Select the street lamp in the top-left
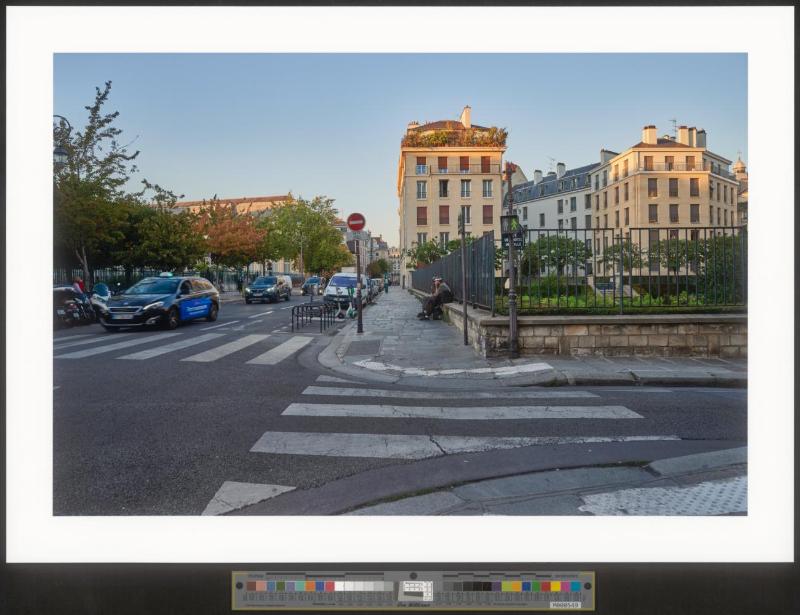Image resolution: width=800 pixels, height=615 pixels. coord(61,150)
